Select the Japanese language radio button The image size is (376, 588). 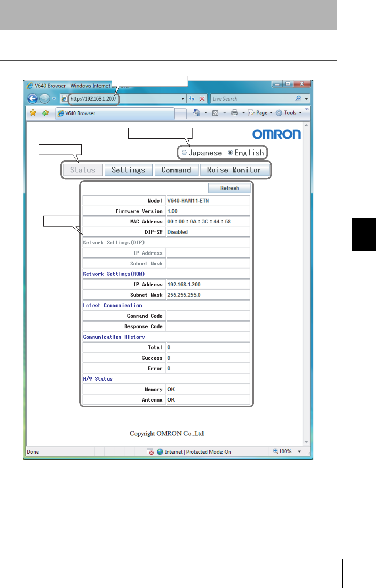pos(184,153)
